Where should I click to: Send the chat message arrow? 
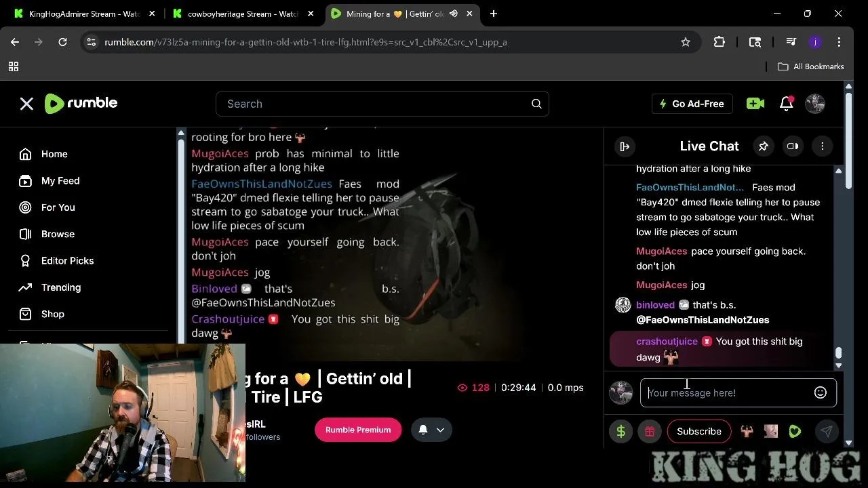click(826, 431)
